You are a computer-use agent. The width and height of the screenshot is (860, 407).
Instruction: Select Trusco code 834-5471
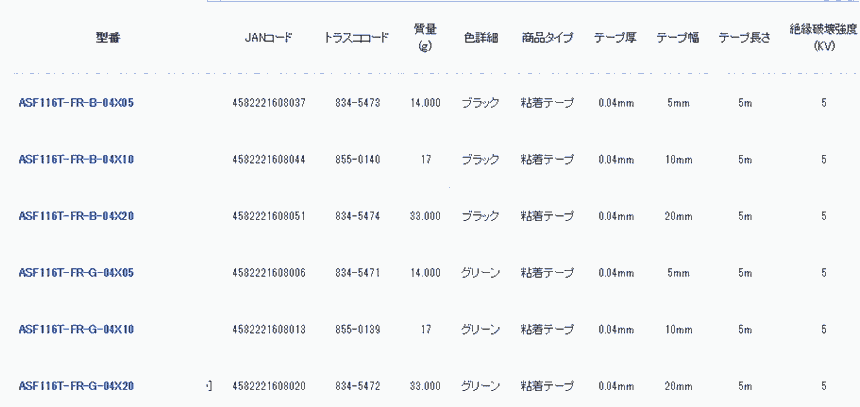pos(357,273)
